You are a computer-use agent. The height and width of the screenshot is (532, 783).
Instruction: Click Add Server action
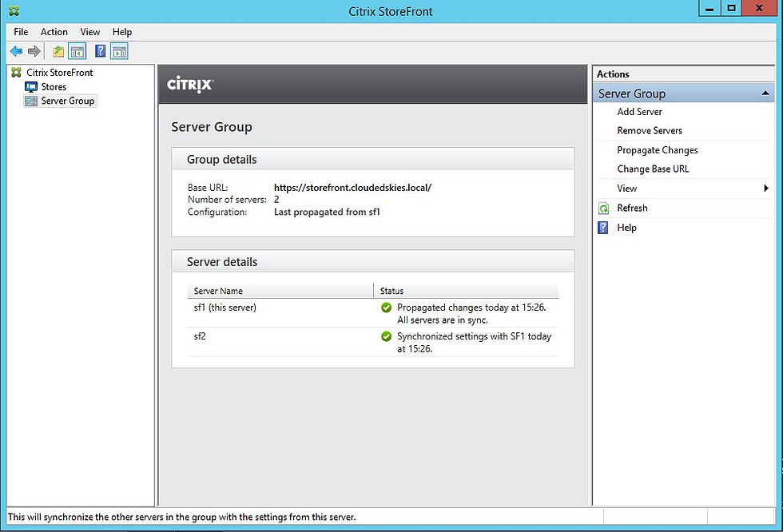639,112
